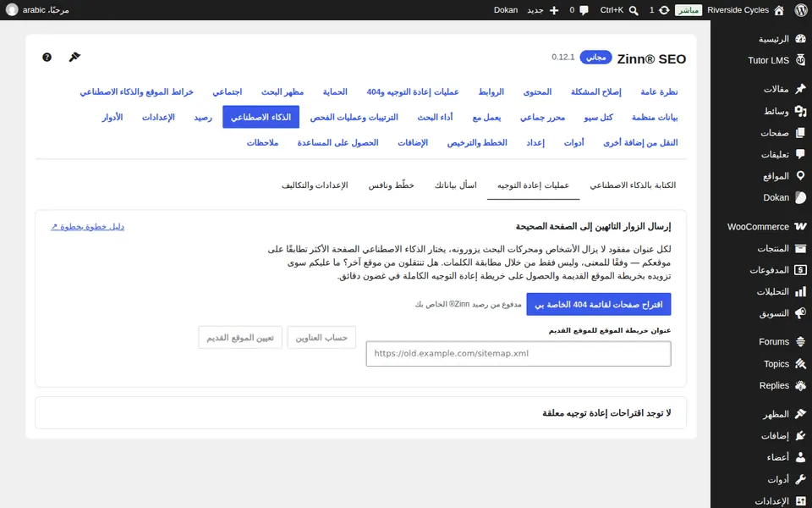
Task: Select the الذكاء الاصطناعي main tab
Action: [x=261, y=117]
